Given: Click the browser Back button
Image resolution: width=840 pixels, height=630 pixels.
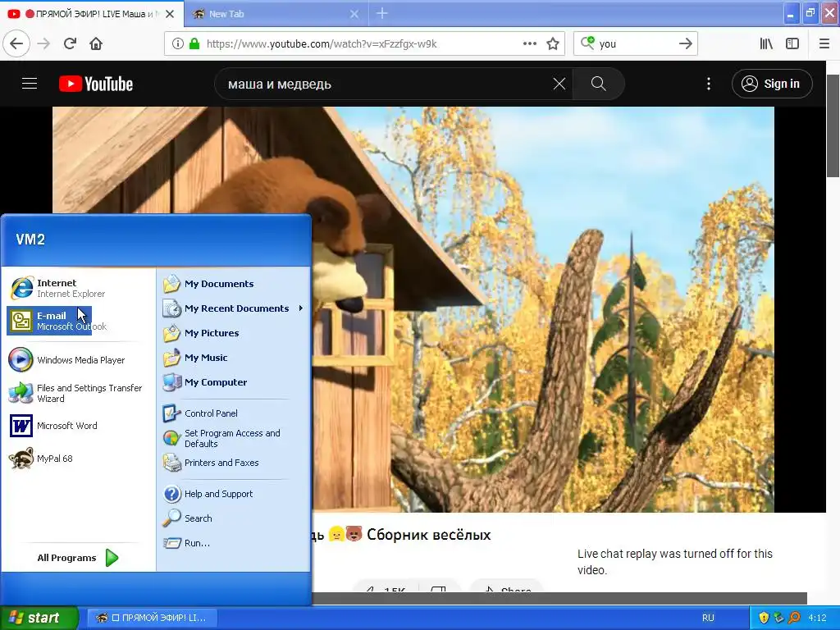Looking at the screenshot, I should point(16,44).
